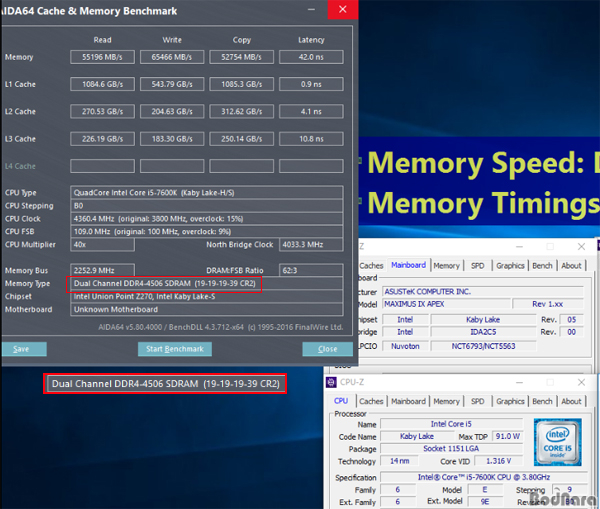Start Benchmark in AIDA64 window

tap(175, 349)
